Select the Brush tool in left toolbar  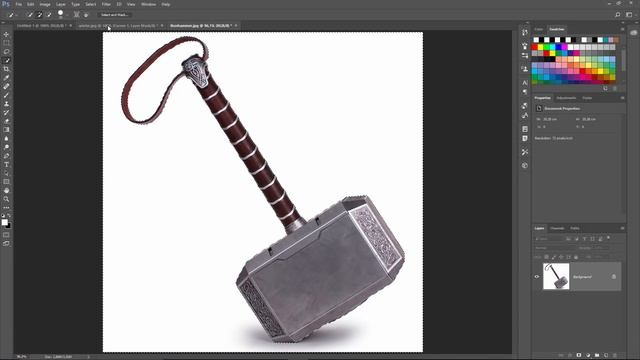click(6, 95)
